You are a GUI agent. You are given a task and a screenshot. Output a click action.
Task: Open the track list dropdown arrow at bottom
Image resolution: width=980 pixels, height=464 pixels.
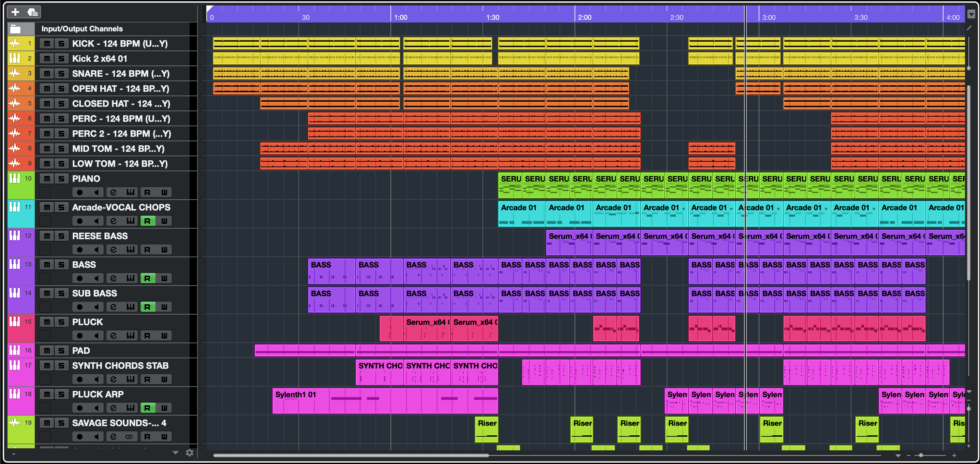click(175, 453)
